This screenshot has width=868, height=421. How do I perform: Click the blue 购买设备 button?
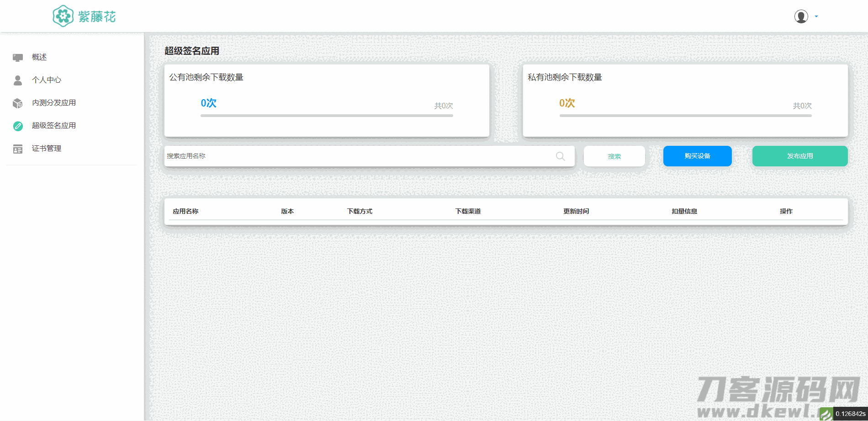click(697, 156)
